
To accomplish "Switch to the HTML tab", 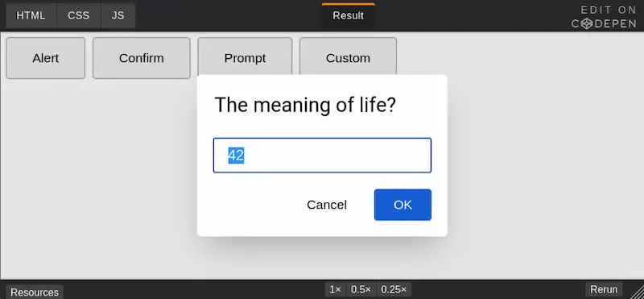I will coord(31,15).
